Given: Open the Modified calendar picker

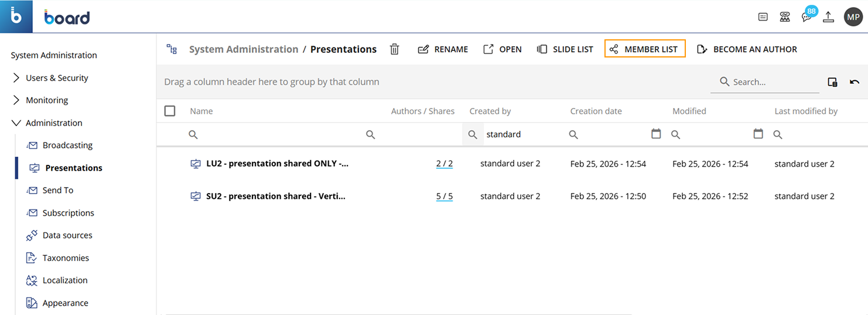Looking at the screenshot, I should (758, 134).
